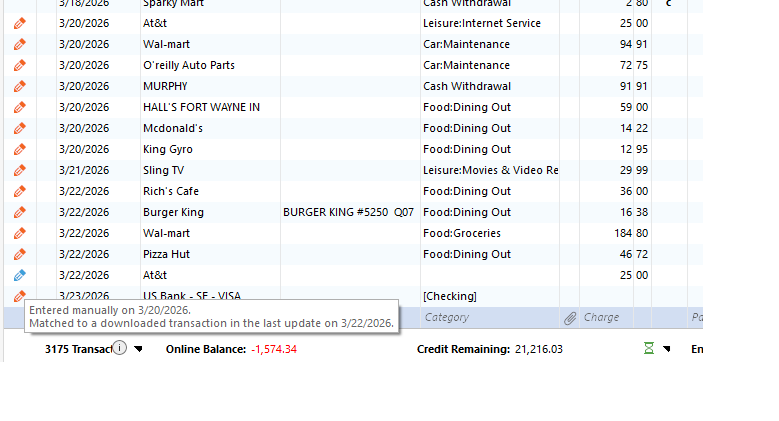The height and width of the screenshot is (421, 779).
Task: Click the pencil icon beside Rich's Cafe
Action: 19,191
